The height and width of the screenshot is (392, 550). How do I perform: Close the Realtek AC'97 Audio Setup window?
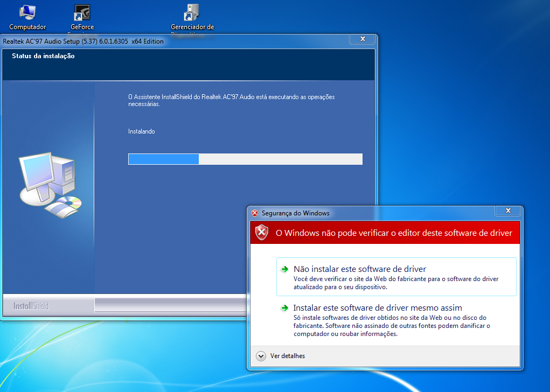tap(363, 39)
